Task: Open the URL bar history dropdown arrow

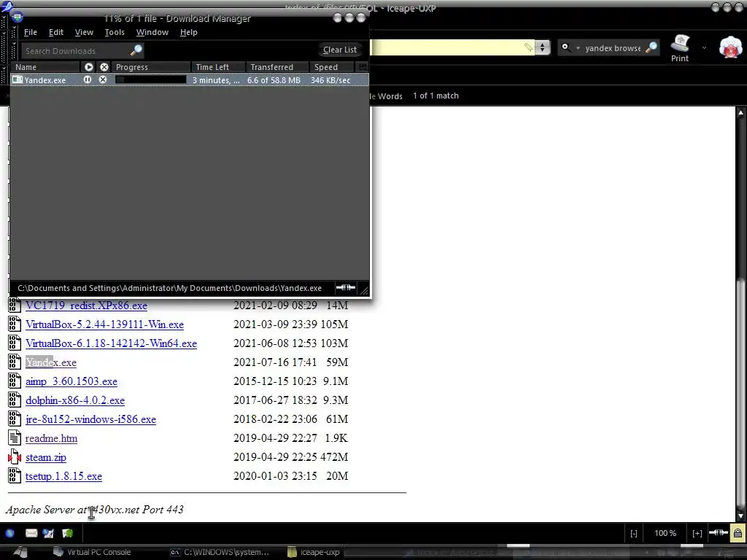Action: 542,47
